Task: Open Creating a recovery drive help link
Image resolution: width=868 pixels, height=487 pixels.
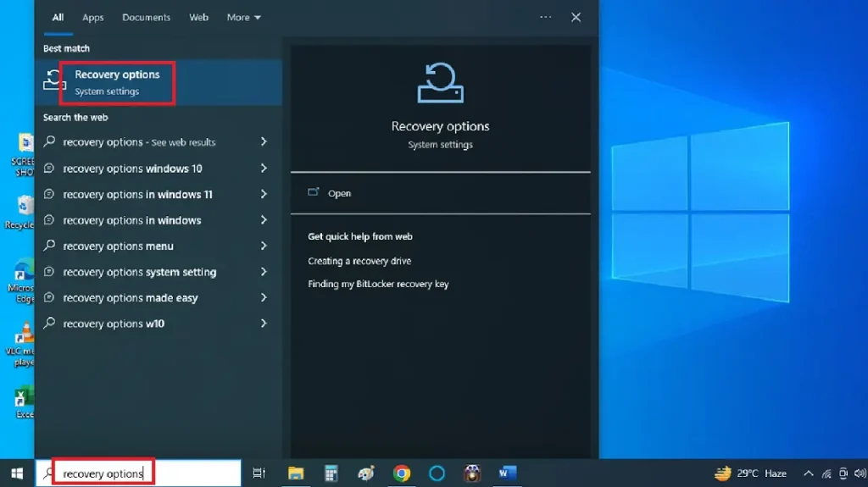Action: 359,261
